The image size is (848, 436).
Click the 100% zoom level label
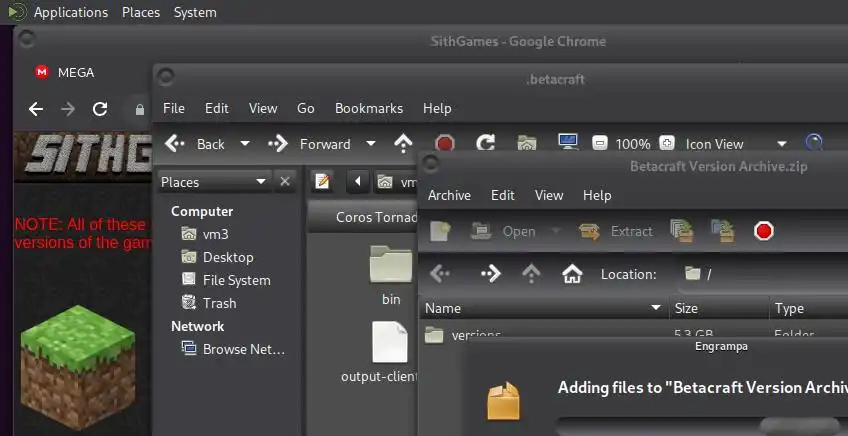pyautogui.click(x=633, y=144)
